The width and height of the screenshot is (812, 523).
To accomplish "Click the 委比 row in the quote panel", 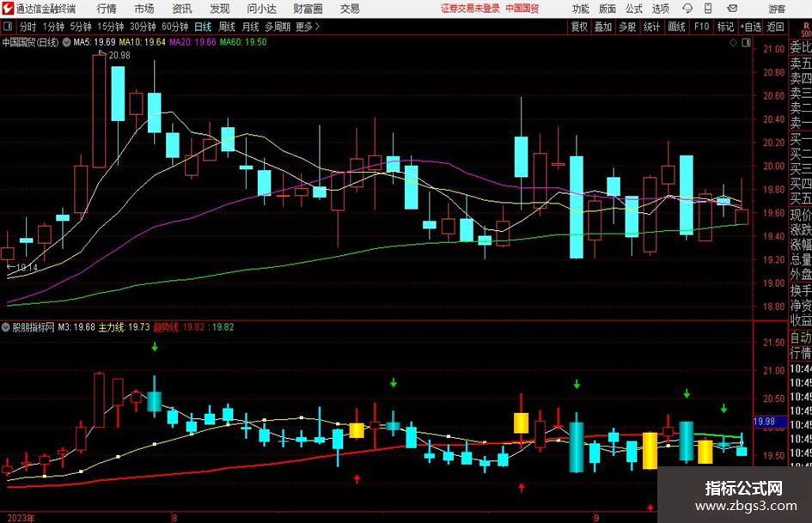I will click(801, 48).
